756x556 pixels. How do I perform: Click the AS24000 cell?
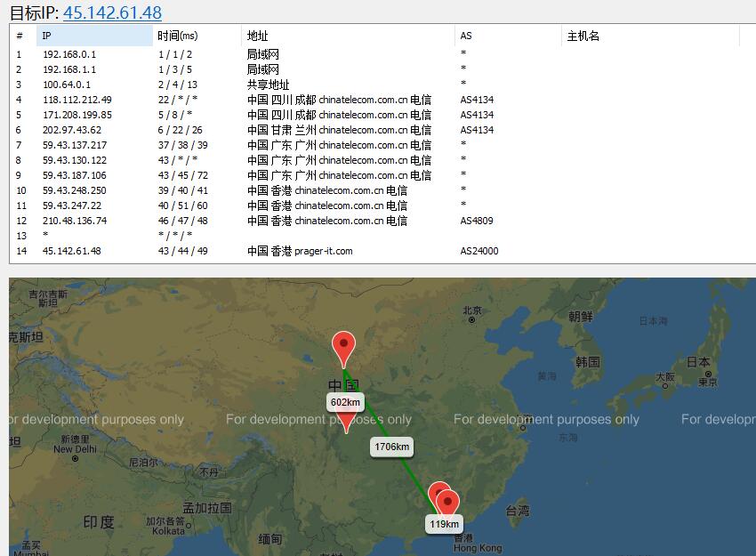(479, 251)
